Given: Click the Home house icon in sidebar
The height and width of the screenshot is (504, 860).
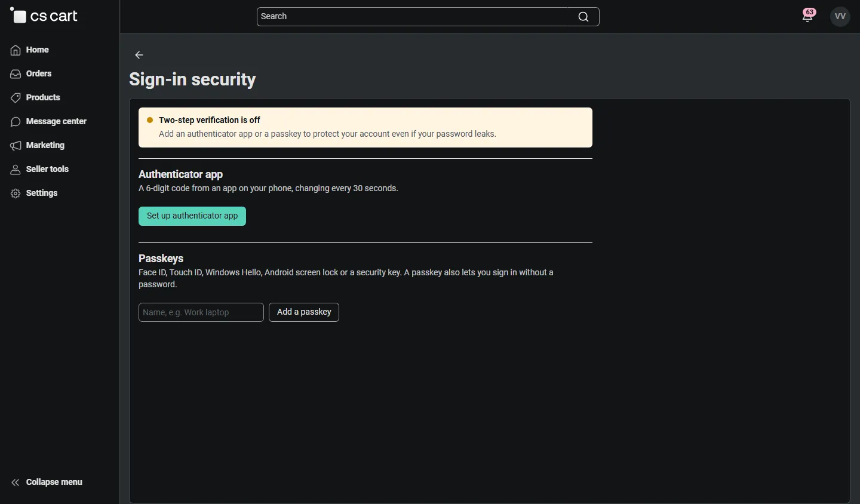Looking at the screenshot, I should coord(16,50).
